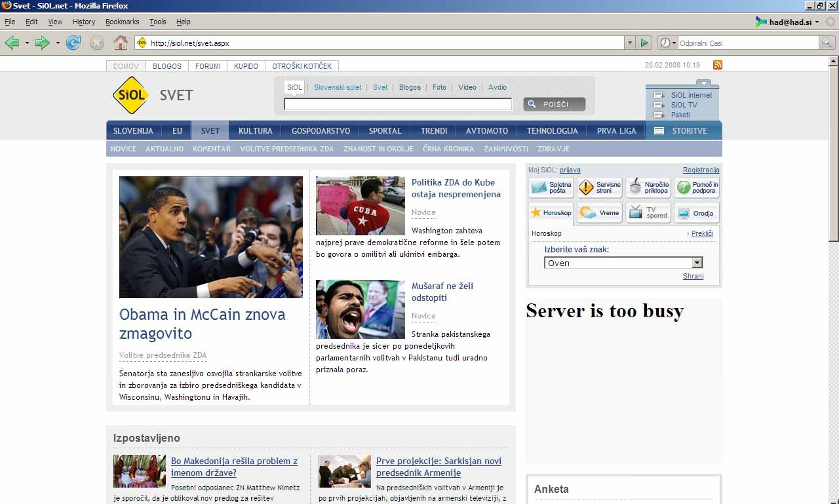Open Spletna pošta mail icon button
The image size is (839, 504).
tap(551, 188)
